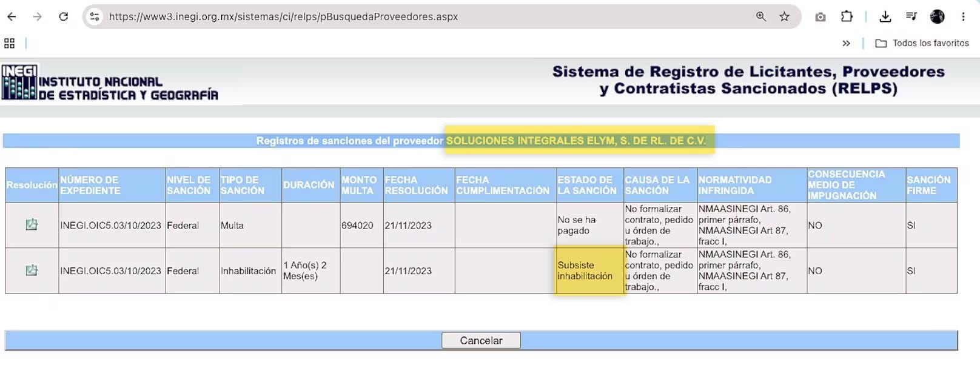Click the page title Sistema de Registro
Image resolution: width=980 pixels, height=376 pixels.
(x=748, y=80)
